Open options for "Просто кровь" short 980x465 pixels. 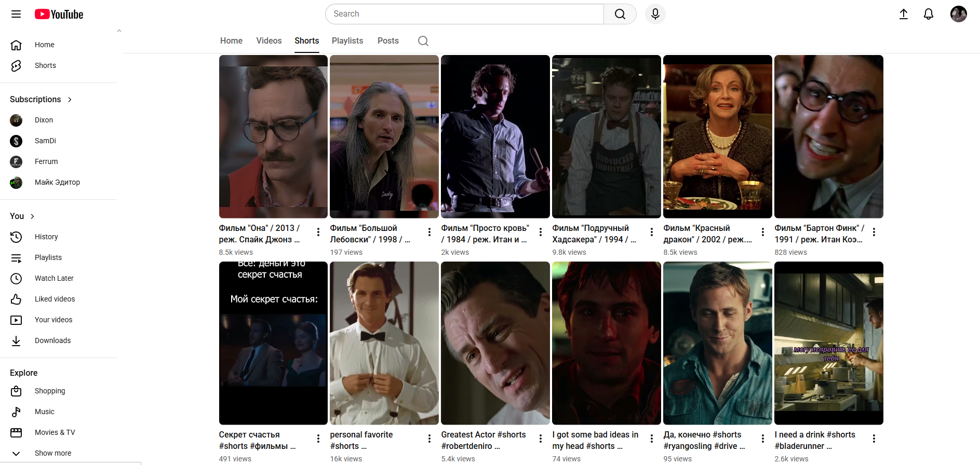(x=541, y=232)
